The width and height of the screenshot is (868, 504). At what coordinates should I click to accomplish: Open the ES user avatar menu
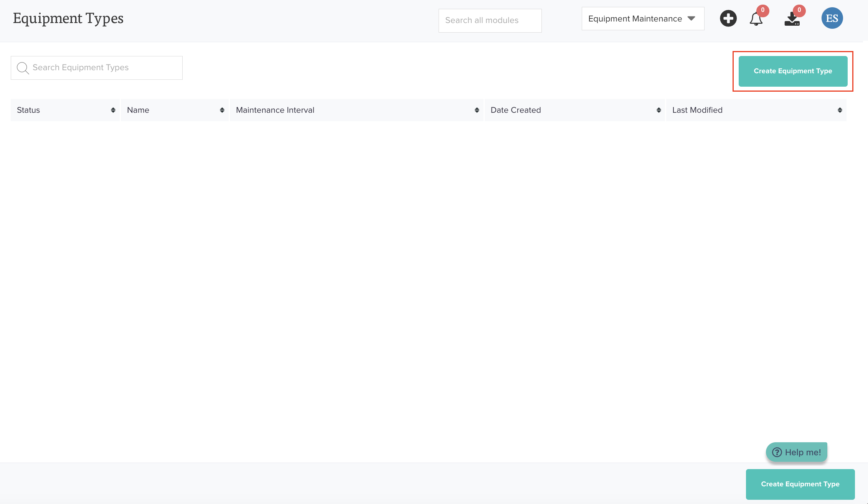click(x=832, y=18)
